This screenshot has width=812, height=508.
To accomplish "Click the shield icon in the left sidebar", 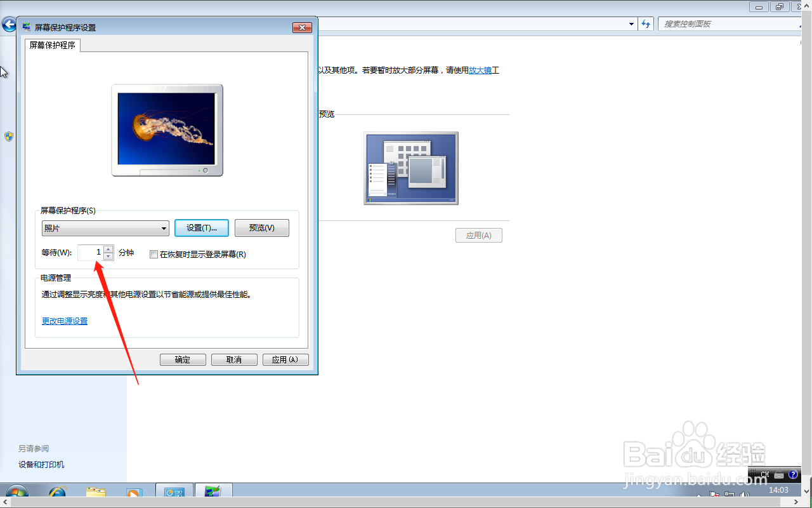I will pos(9,137).
